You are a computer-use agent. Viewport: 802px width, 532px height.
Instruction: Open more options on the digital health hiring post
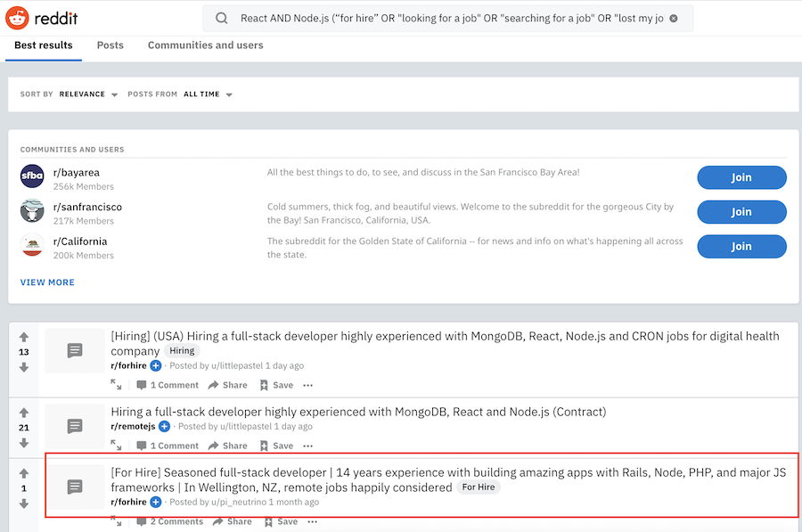[x=308, y=385]
